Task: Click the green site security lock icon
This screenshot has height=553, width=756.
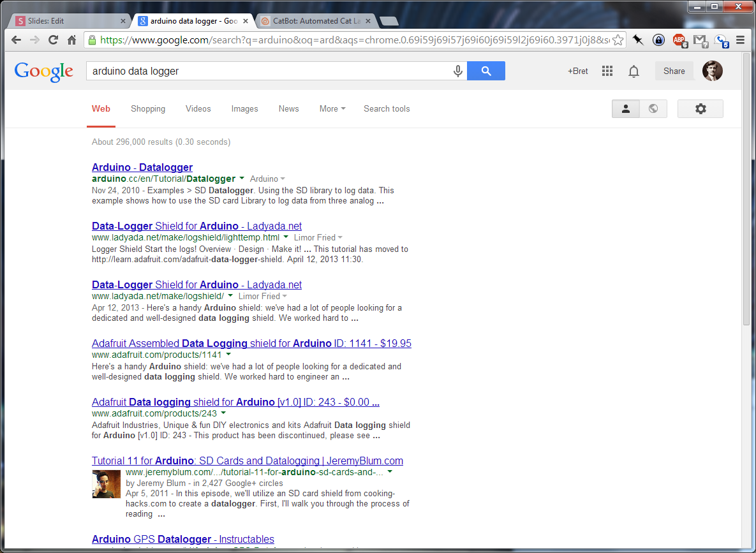Action: pyautogui.click(x=92, y=40)
